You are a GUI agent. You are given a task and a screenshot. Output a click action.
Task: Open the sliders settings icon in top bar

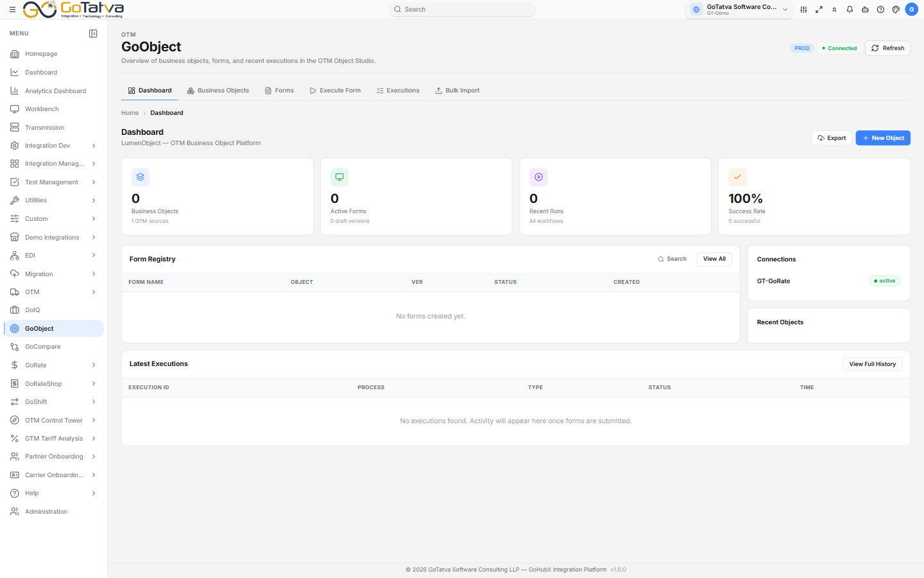click(x=803, y=10)
